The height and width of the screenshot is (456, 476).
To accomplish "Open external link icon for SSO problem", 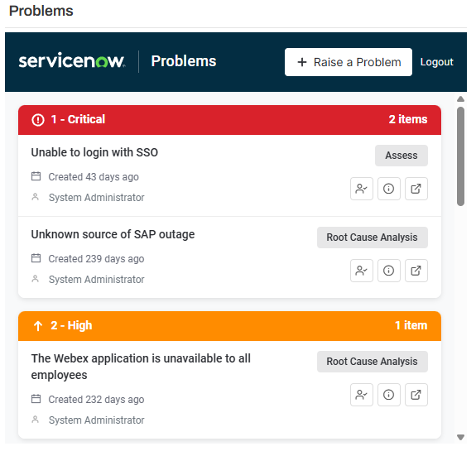I will [x=416, y=189].
